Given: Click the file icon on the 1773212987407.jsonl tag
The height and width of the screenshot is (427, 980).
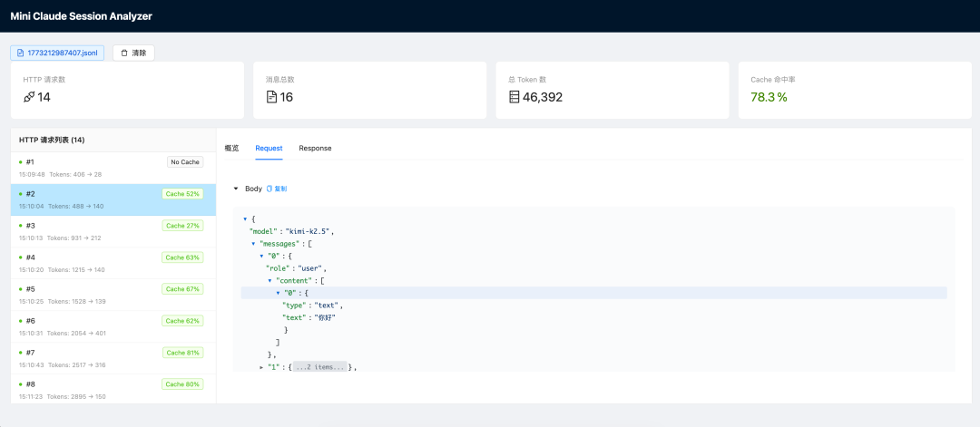Looking at the screenshot, I should (20, 53).
